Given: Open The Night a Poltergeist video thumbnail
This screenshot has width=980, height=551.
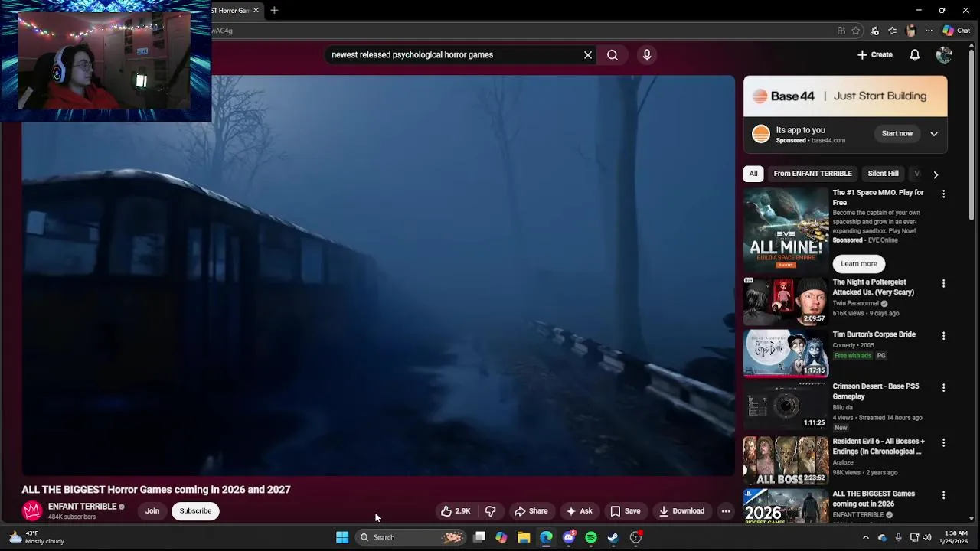Looking at the screenshot, I should pos(786,301).
